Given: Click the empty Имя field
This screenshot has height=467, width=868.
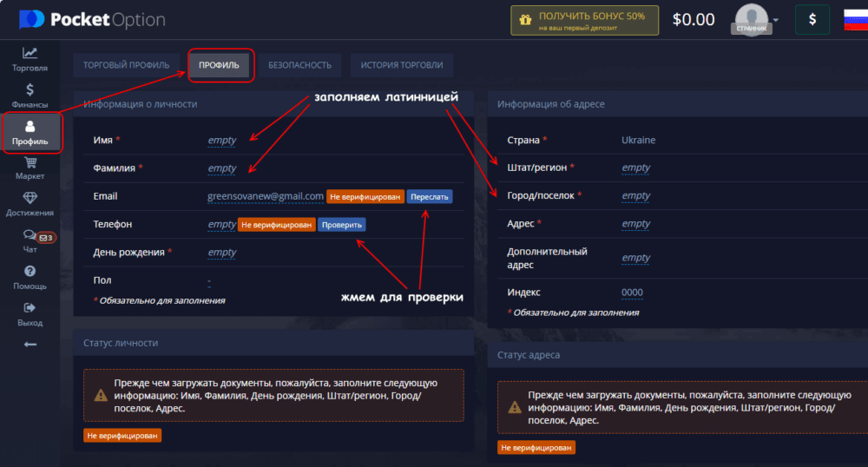Looking at the screenshot, I should pos(221,141).
